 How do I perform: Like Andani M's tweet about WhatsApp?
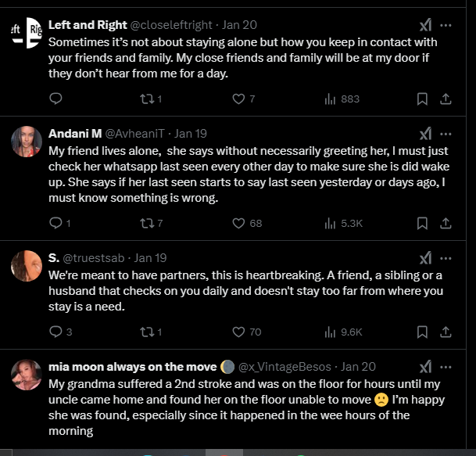click(241, 223)
